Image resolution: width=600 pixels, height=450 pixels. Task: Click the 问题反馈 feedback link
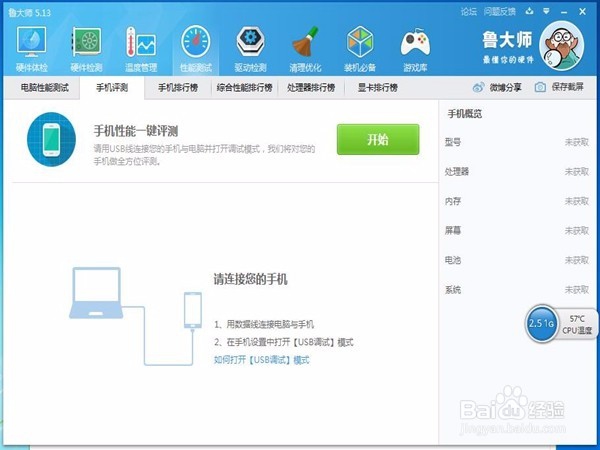pos(499,12)
